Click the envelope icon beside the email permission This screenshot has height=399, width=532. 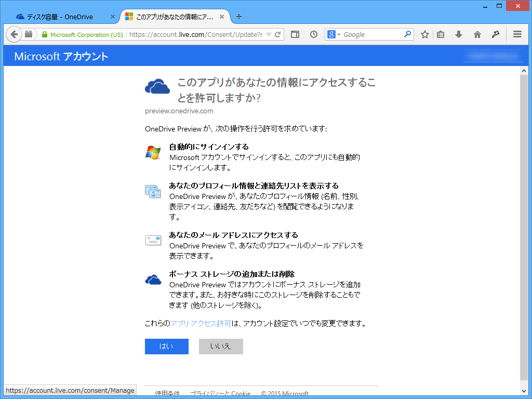tap(153, 240)
